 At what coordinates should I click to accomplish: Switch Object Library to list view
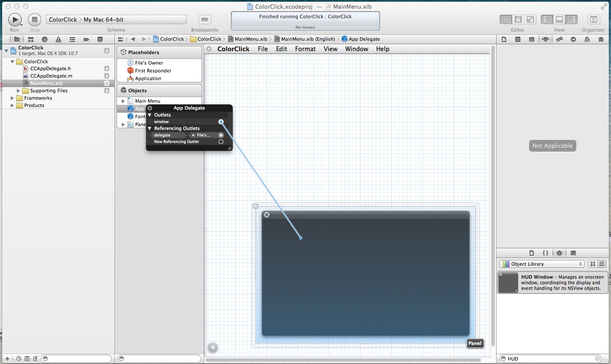point(601,264)
